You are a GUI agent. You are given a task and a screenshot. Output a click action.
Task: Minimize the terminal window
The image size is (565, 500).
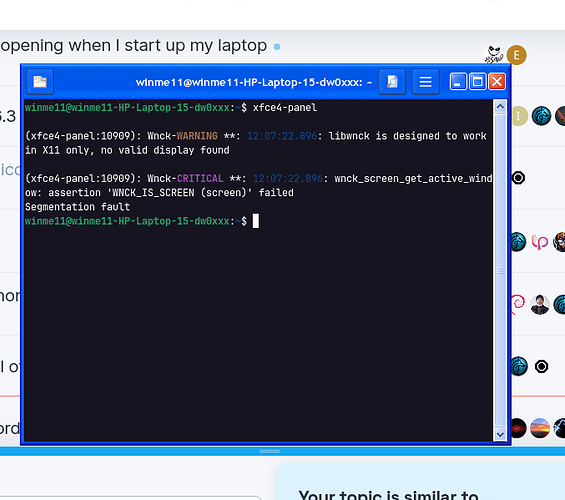[x=458, y=82]
